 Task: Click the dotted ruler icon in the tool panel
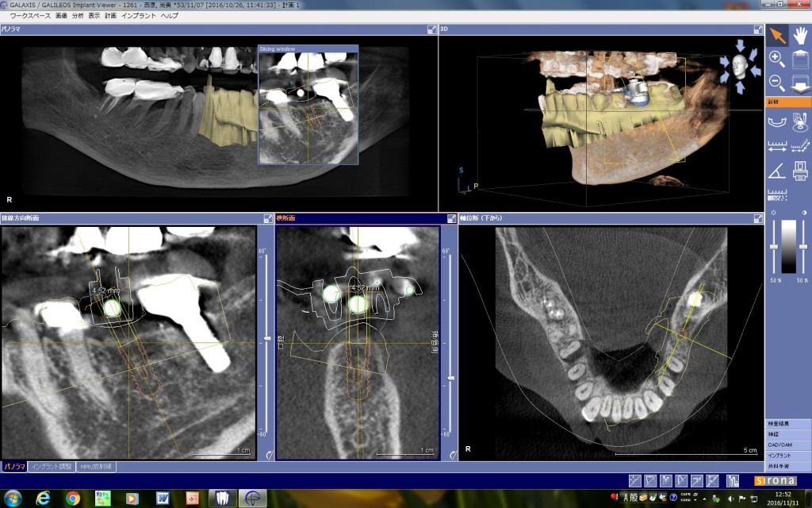(x=777, y=194)
